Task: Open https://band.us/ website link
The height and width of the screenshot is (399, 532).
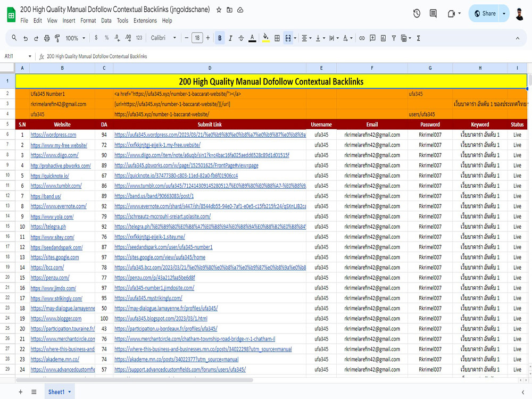Action: coord(45,196)
